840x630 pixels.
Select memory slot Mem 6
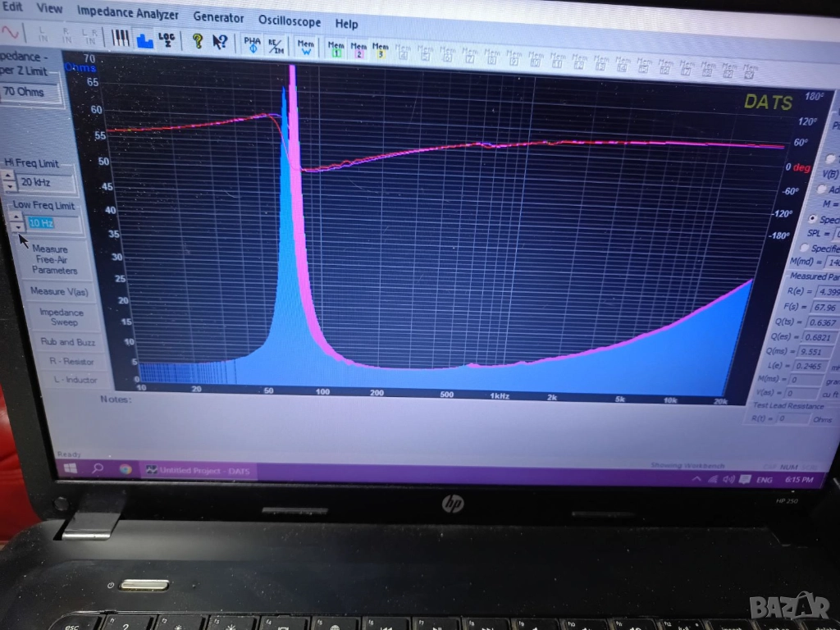coord(447,53)
